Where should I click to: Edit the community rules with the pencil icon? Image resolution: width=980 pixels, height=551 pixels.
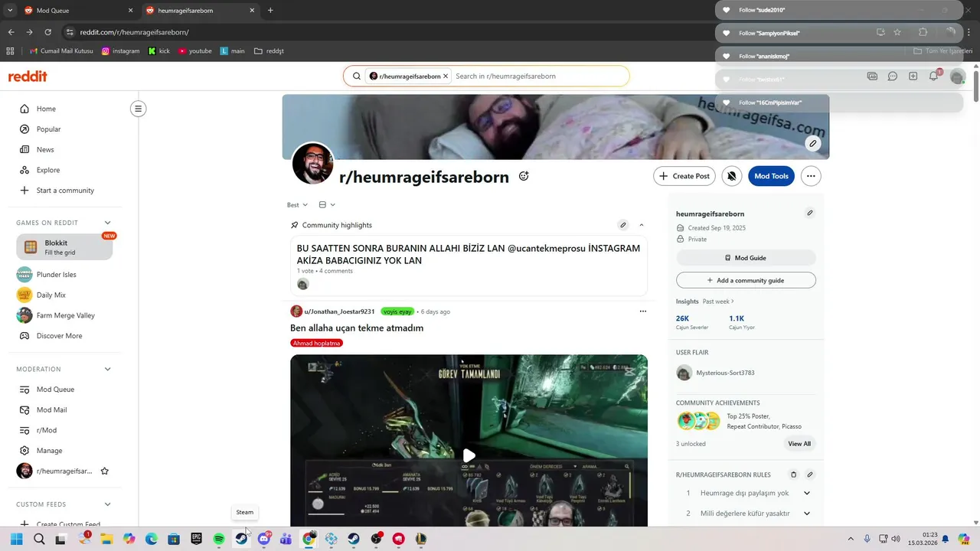pyautogui.click(x=810, y=474)
